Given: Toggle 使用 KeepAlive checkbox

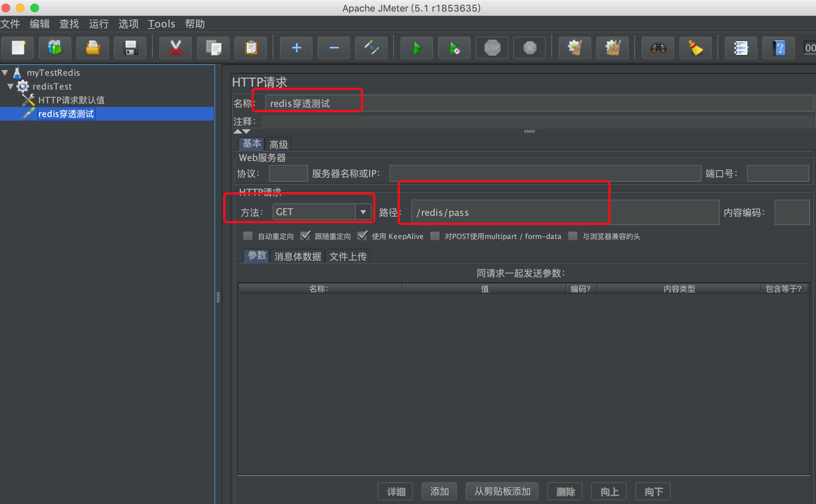Looking at the screenshot, I should tap(362, 236).
